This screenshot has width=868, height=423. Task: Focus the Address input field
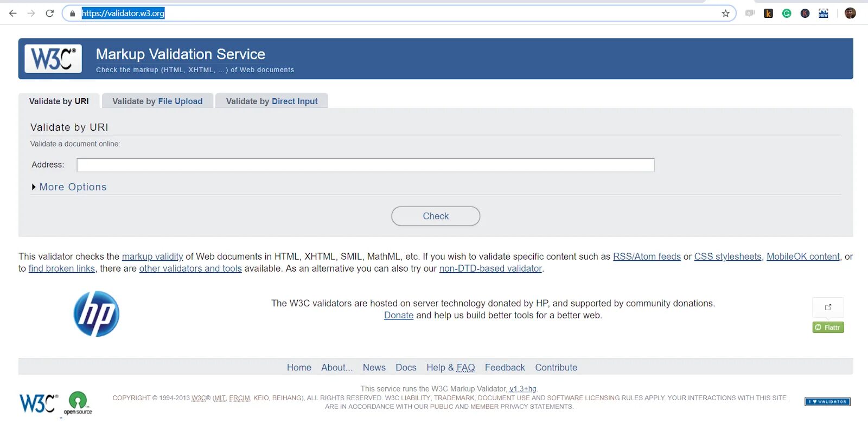(366, 165)
